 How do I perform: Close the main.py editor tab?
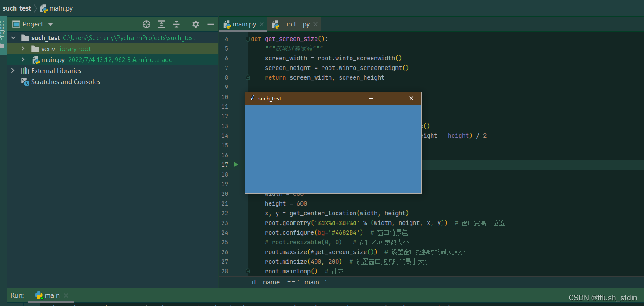tap(262, 24)
